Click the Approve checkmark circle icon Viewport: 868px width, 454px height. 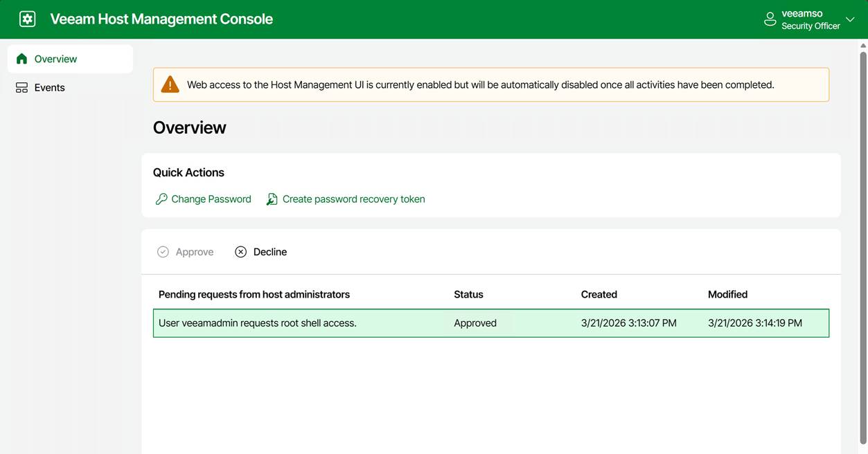[163, 252]
